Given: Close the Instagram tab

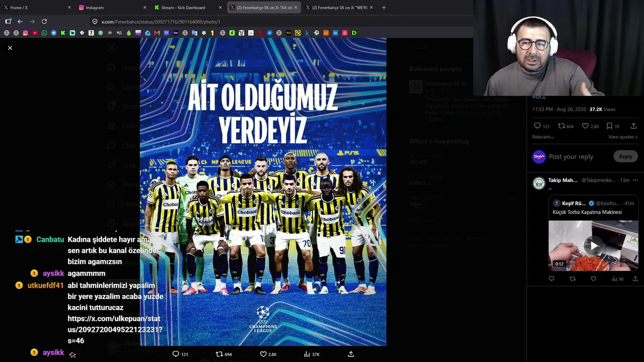Looking at the screenshot, I should click(145, 8).
